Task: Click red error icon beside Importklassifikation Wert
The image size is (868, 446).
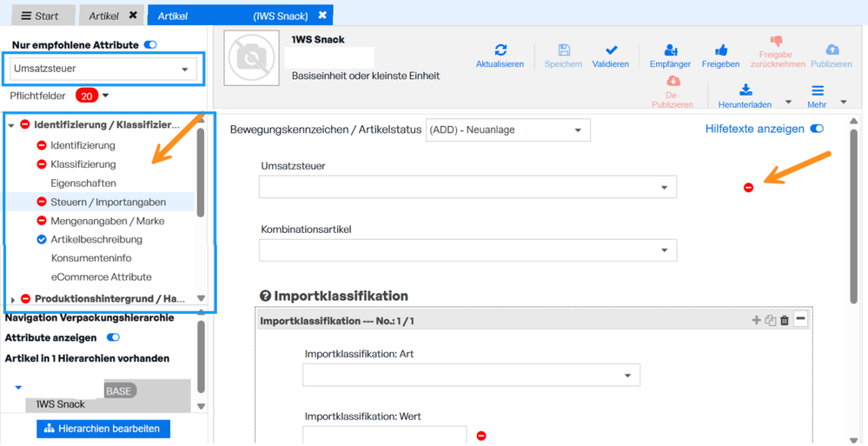Action: (481, 436)
